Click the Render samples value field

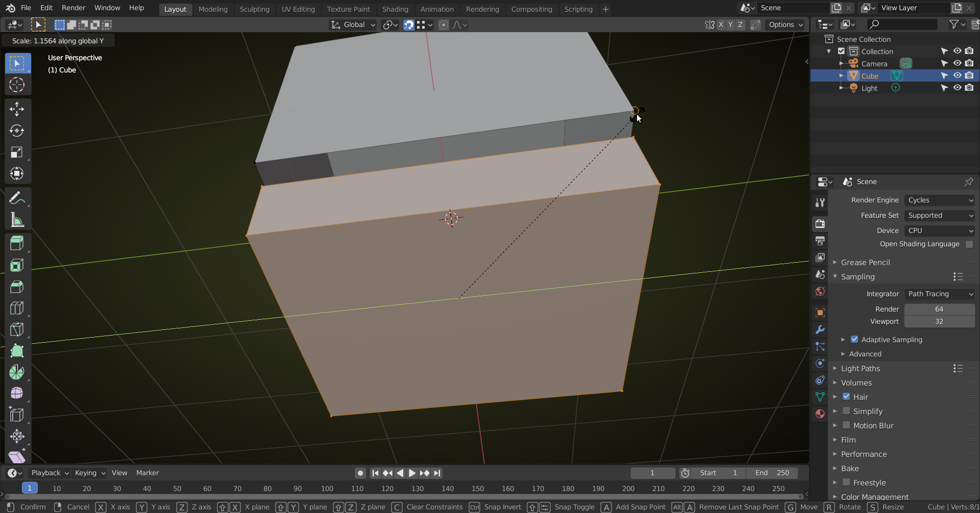939,310
